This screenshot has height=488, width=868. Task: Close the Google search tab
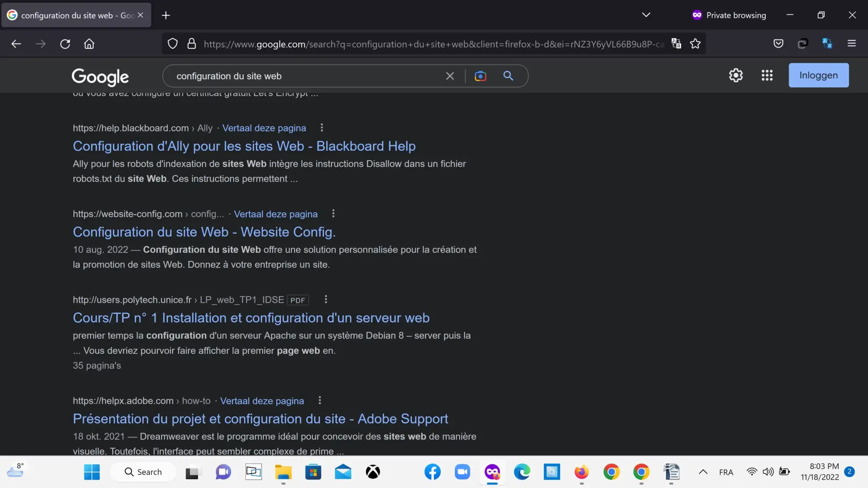point(140,15)
